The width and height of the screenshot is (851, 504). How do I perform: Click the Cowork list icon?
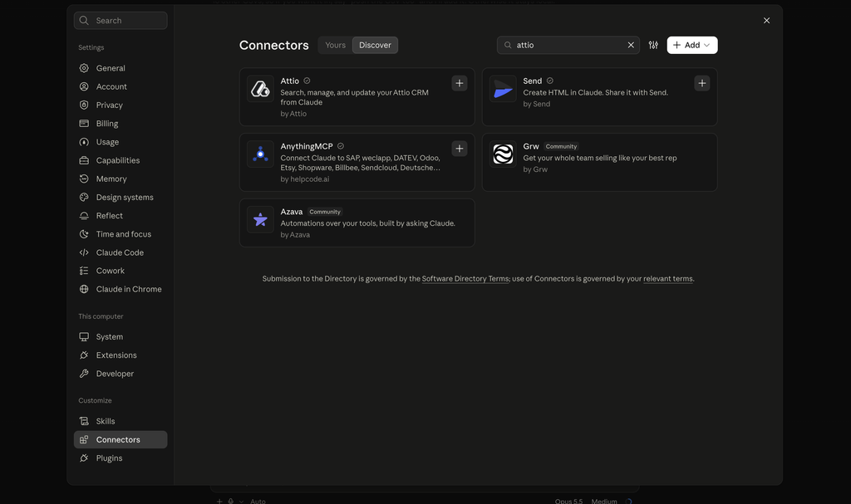point(84,271)
